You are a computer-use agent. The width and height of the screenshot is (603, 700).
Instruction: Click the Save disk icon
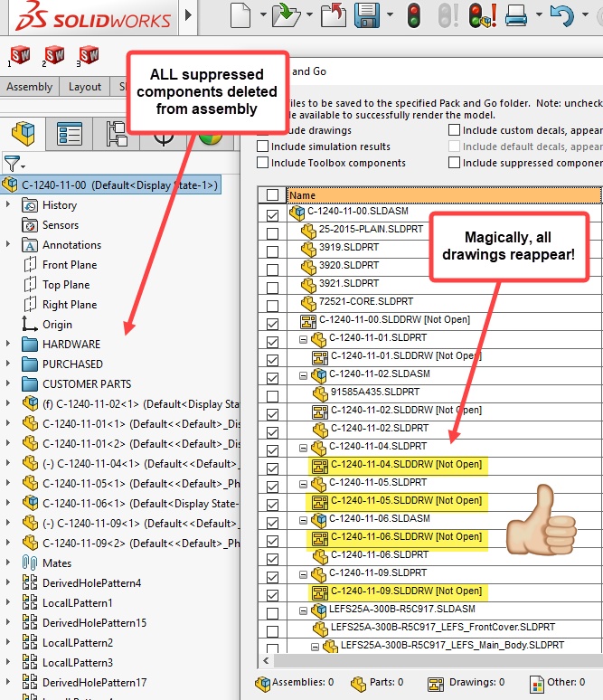(x=367, y=14)
